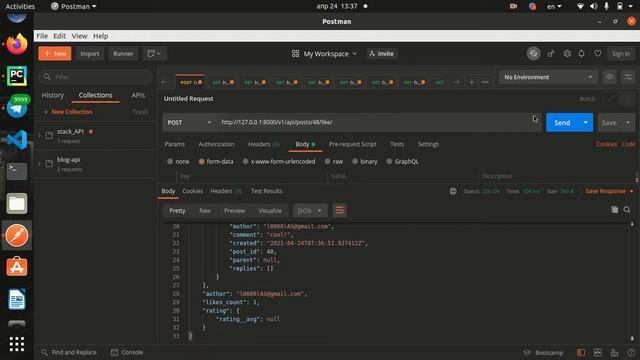Expand the stack_API collection
Image resolution: width=640 pixels, height=360 pixels.
(x=40, y=135)
